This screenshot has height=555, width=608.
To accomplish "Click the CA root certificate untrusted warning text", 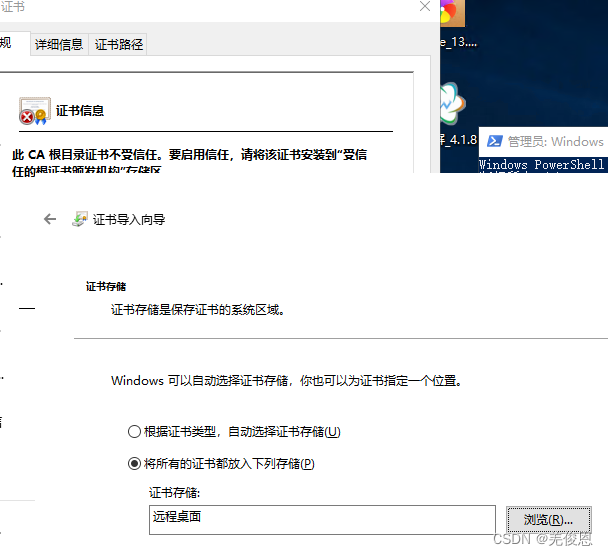I will [189, 162].
